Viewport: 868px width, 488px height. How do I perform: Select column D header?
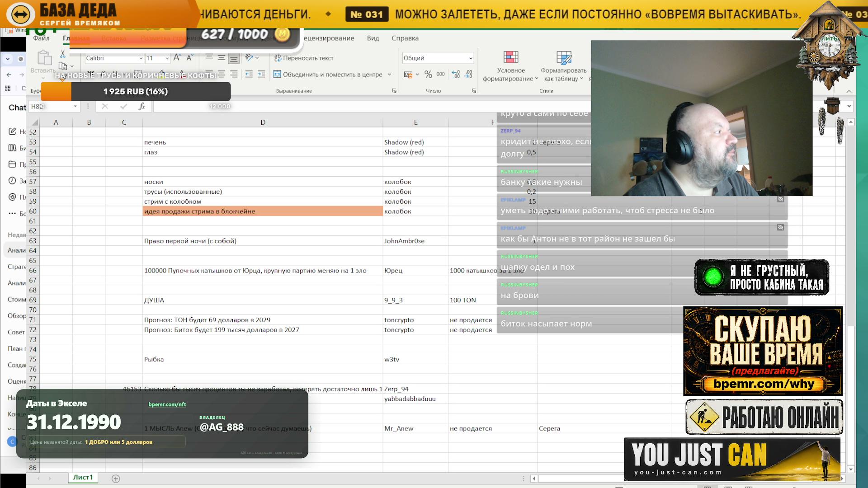point(263,122)
